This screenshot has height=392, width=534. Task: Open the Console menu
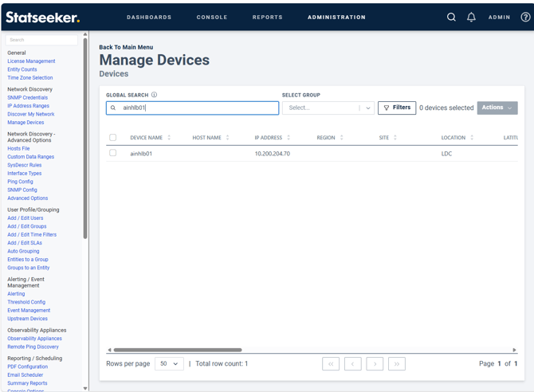pos(212,17)
